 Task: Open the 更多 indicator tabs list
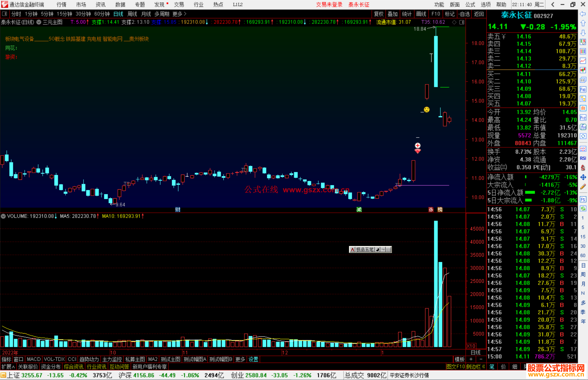point(240,359)
